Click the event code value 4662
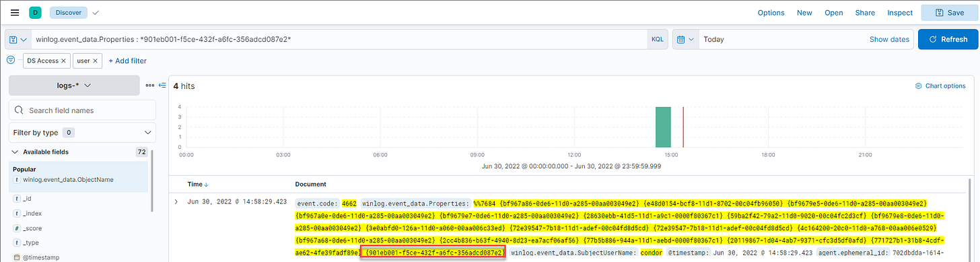 click(349, 203)
